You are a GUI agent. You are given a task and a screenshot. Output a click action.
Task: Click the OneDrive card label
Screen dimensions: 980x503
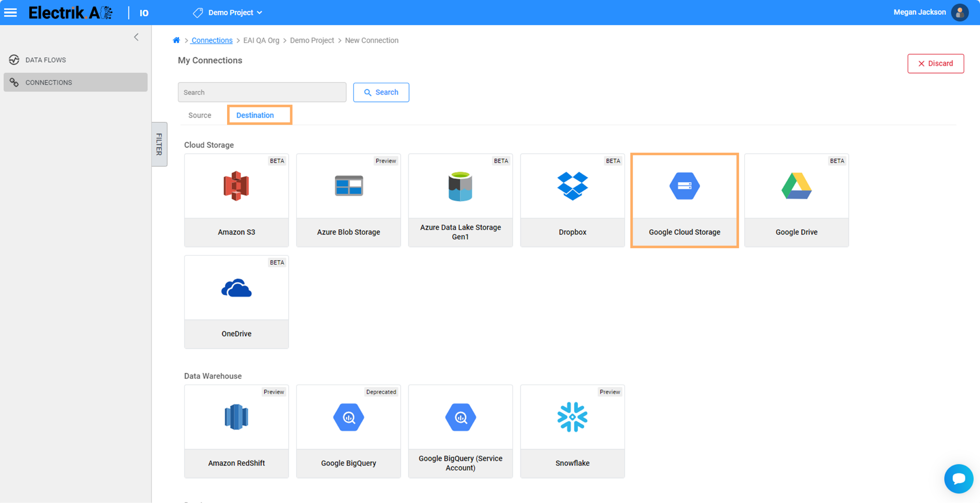click(236, 334)
